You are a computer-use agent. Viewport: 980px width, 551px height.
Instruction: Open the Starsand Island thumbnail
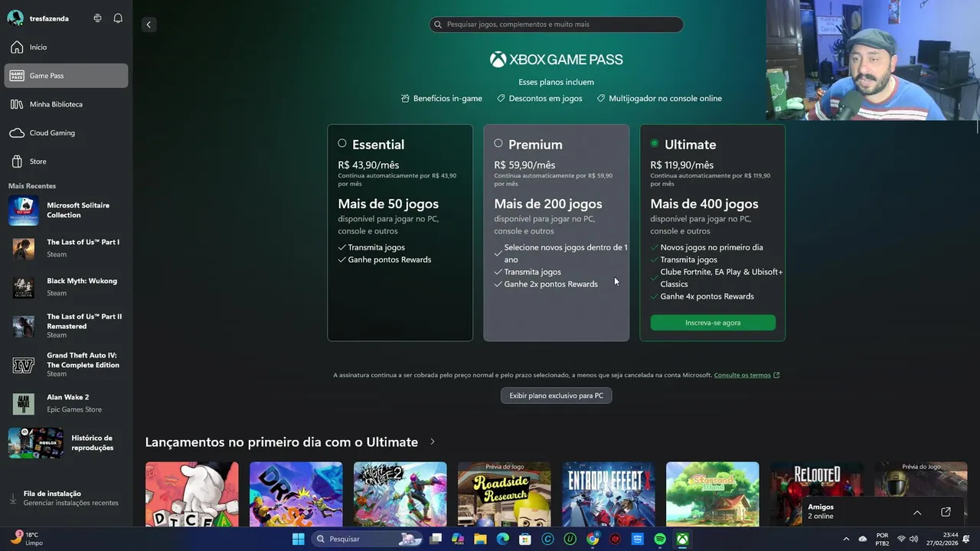[713, 494]
